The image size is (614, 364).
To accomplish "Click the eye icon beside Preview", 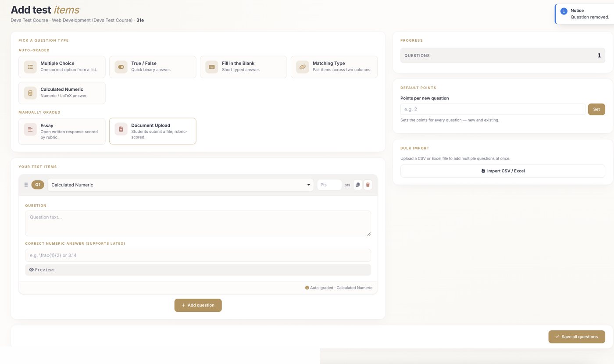I will (x=32, y=270).
